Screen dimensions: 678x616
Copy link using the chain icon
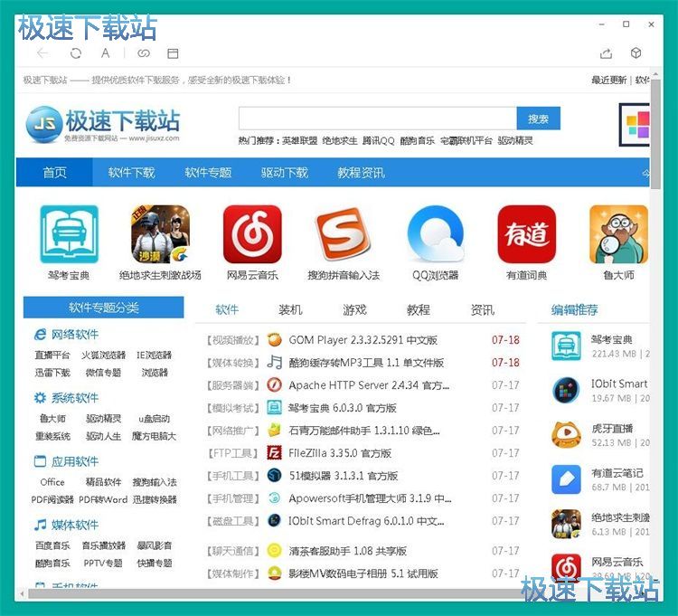(x=144, y=53)
